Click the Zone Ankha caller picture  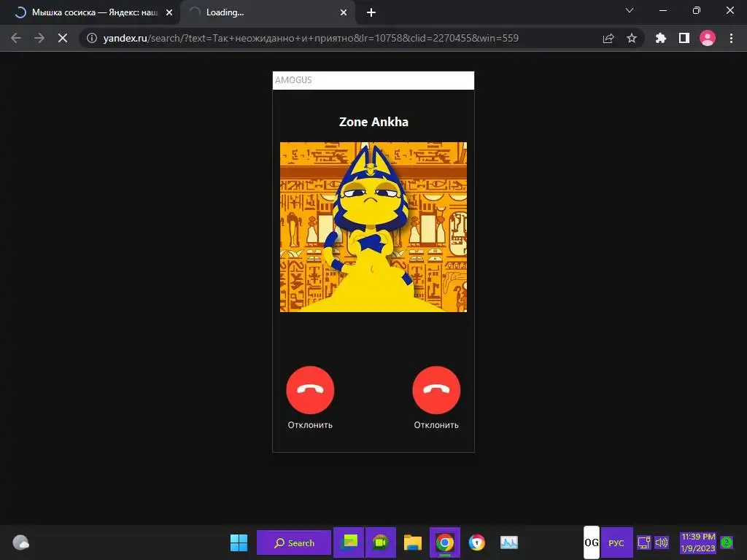[x=373, y=227]
